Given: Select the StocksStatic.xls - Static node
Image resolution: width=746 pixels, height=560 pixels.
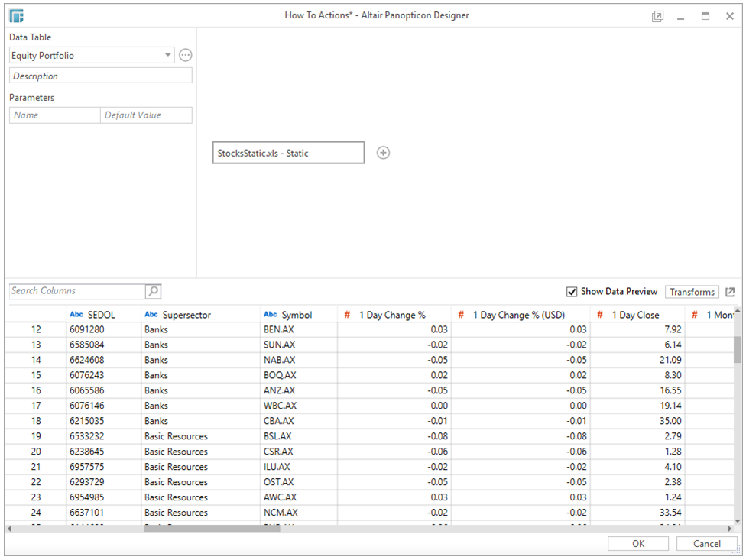Looking at the screenshot, I should [288, 153].
